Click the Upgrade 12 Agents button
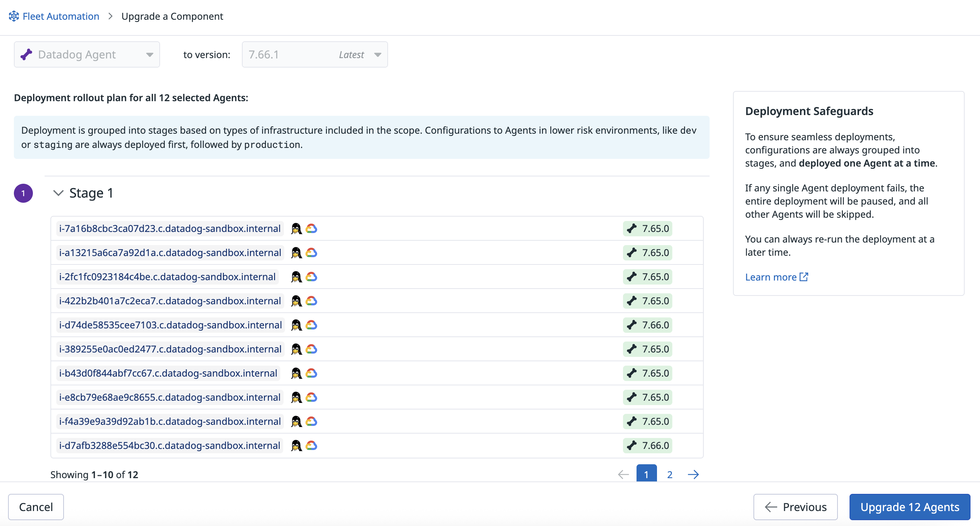This screenshot has height=526, width=980. 909,507
